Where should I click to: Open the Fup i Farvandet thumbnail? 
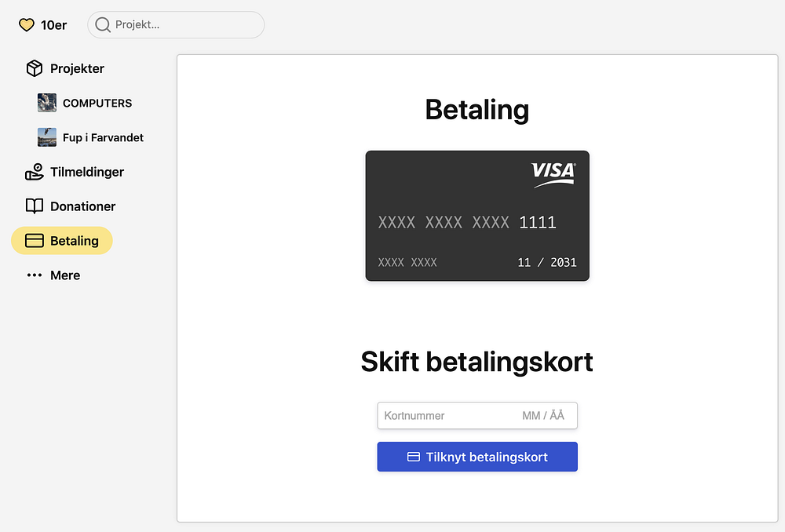[x=47, y=137]
